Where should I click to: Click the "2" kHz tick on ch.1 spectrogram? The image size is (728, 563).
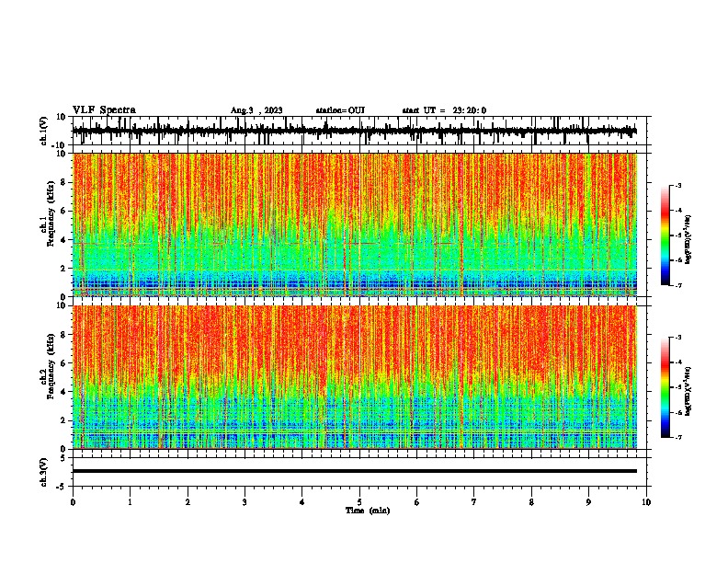pyautogui.click(x=64, y=268)
